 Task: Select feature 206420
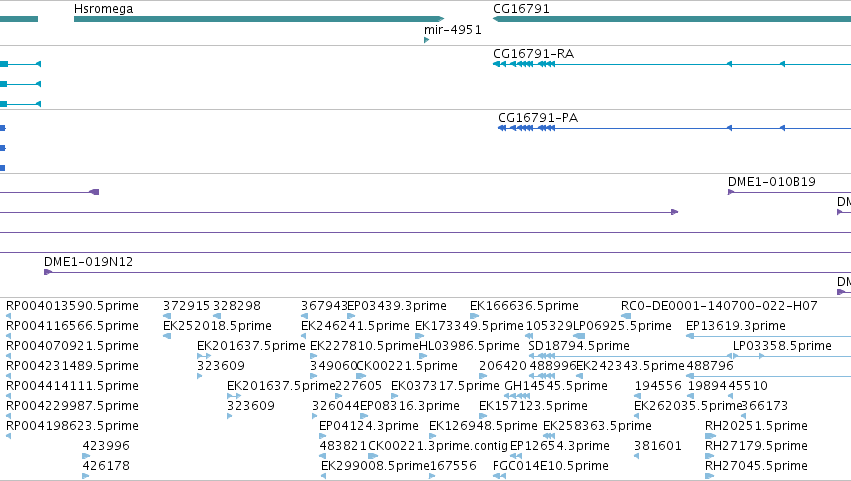coord(503,366)
